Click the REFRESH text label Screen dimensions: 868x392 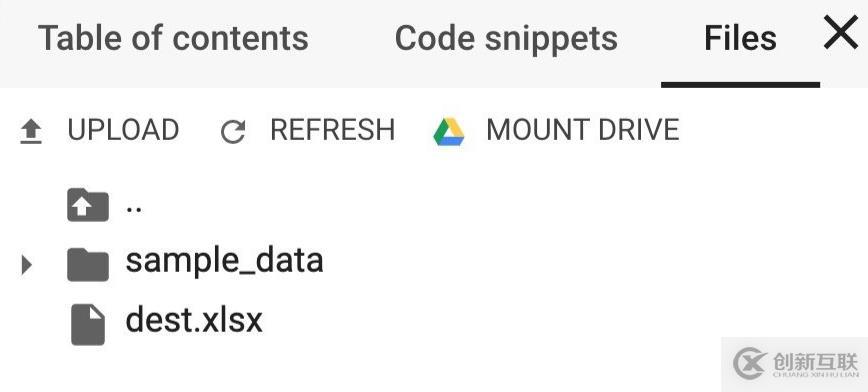332,130
